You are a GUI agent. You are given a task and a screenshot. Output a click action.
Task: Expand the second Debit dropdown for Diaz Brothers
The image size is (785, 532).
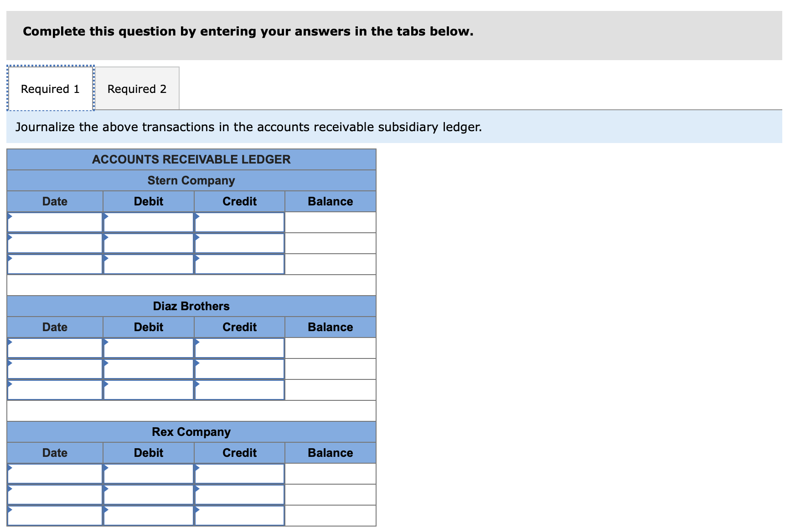tap(148, 368)
